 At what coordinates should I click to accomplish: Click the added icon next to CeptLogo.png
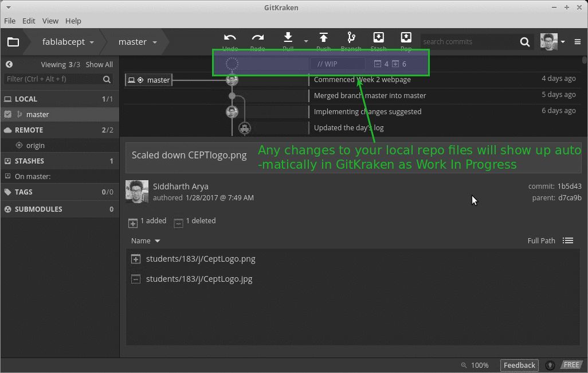coord(136,259)
